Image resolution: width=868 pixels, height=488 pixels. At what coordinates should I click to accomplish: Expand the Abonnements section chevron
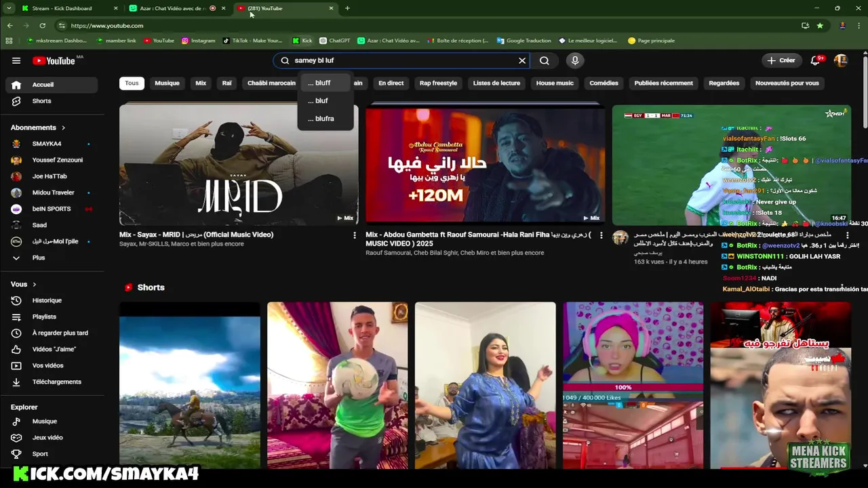pos(64,127)
